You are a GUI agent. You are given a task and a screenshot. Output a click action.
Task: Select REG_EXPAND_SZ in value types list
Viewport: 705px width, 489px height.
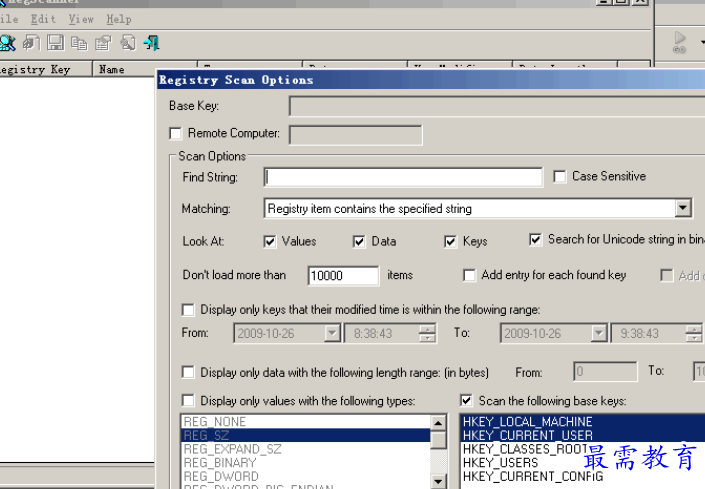coord(306,449)
